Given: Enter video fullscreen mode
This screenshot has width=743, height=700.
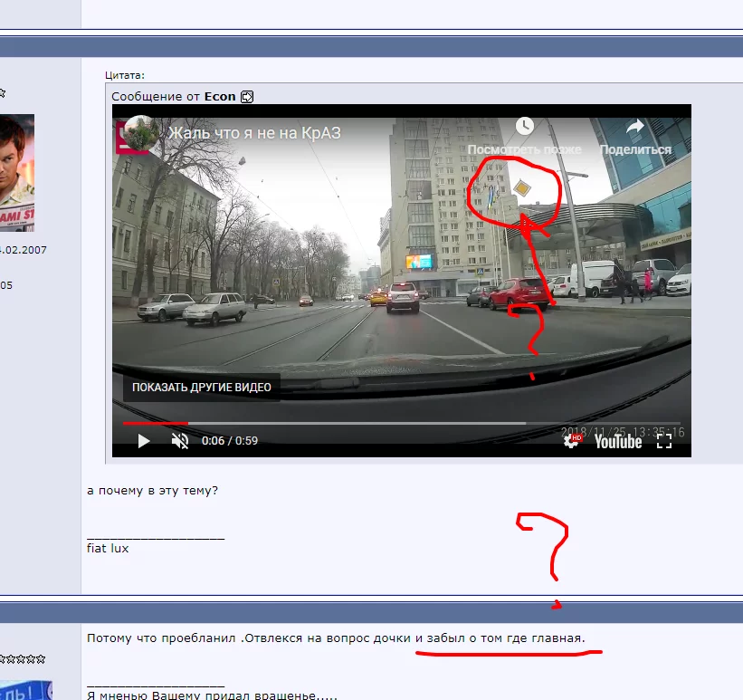Looking at the screenshot, I should pos(664,441).
